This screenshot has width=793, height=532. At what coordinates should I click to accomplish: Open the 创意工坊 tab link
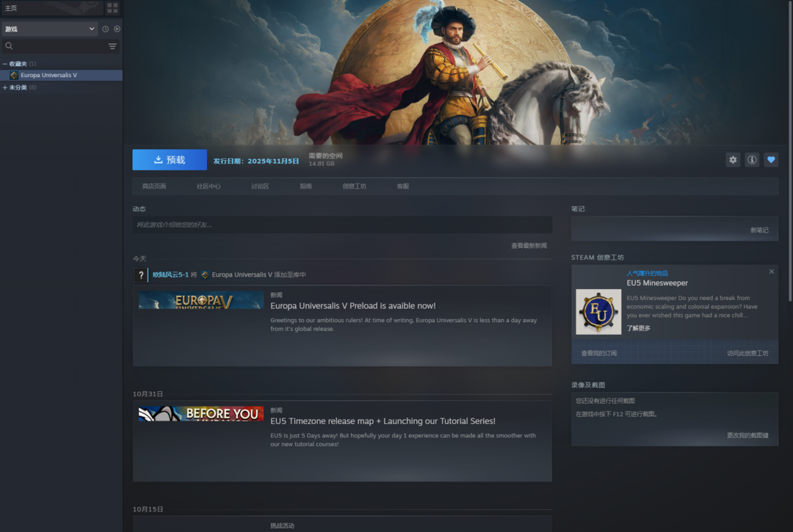[x=354, y=186]
